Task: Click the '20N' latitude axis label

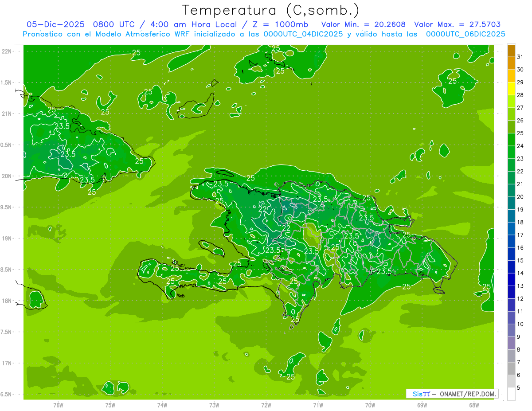Action: coord(6,176)
